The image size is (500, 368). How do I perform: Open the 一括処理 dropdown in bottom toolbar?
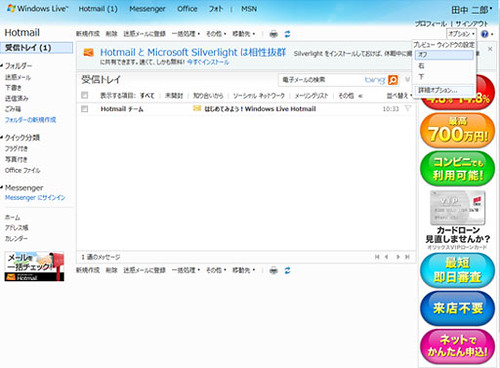186,270
